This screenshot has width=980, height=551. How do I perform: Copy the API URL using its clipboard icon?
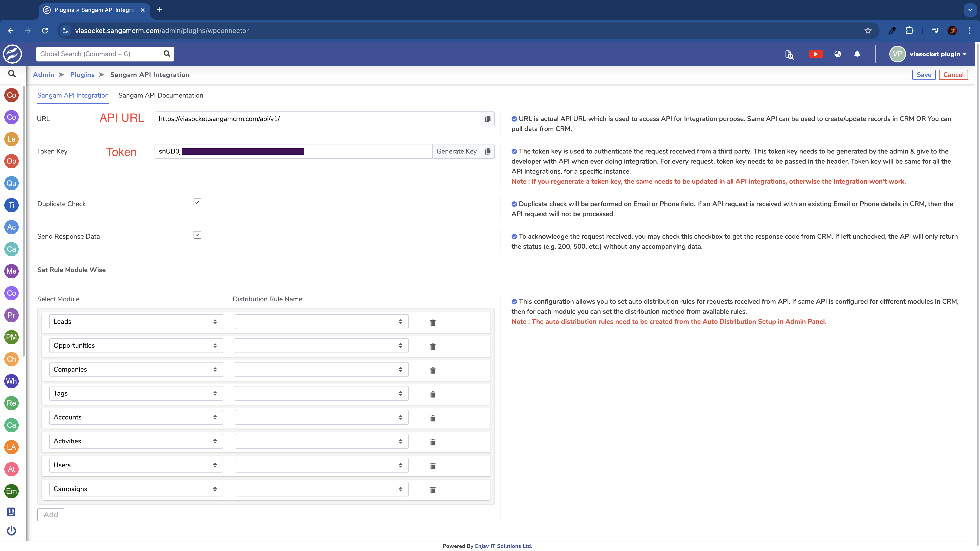pos(488,119)
